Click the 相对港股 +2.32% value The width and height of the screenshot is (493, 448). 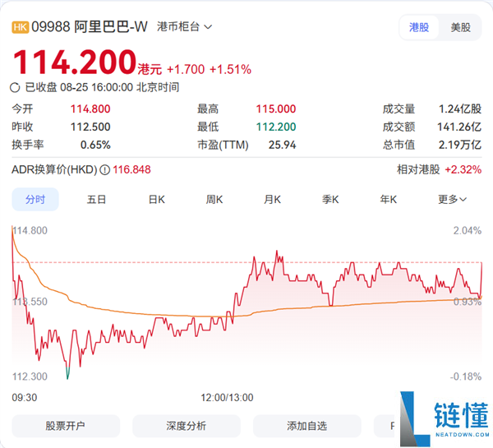tap(463, 170)
